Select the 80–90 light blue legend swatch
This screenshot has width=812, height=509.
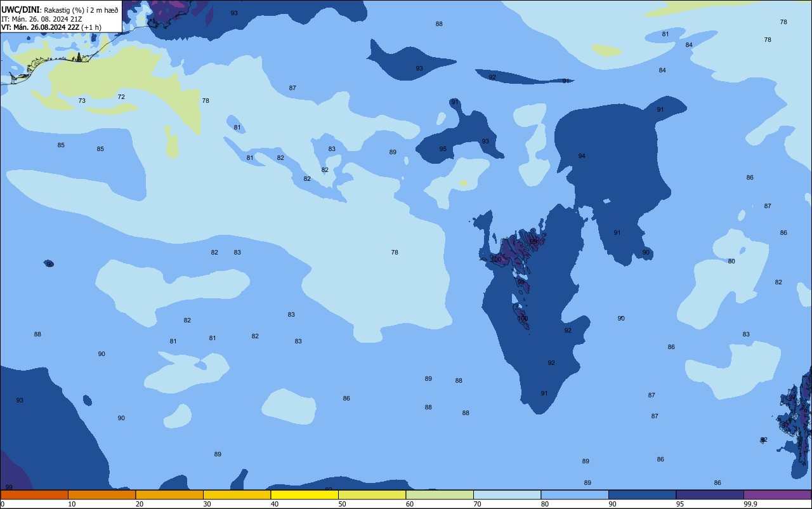pos(575,494)
